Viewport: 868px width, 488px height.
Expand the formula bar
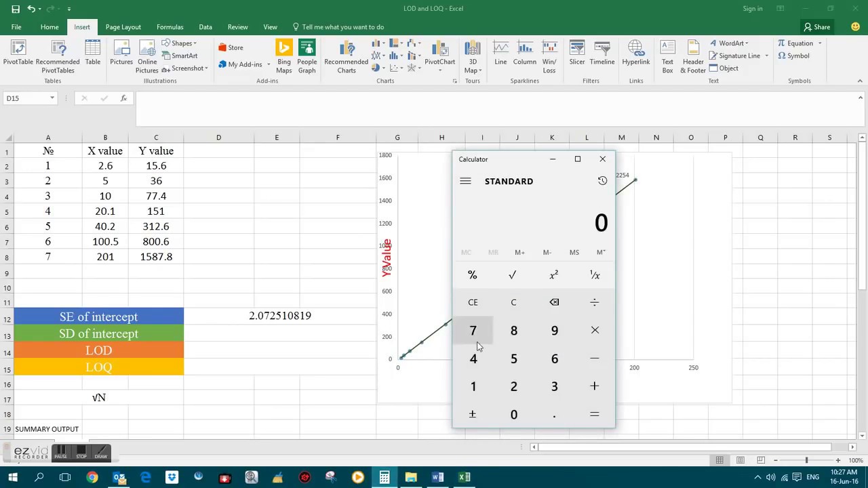tap(861, 98)
